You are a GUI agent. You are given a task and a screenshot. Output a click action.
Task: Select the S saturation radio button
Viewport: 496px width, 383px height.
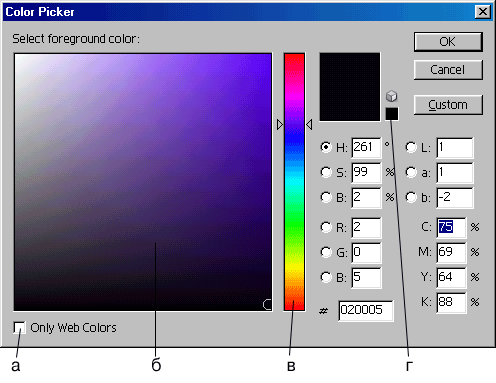pyautogui.click(x=326, y=172)
